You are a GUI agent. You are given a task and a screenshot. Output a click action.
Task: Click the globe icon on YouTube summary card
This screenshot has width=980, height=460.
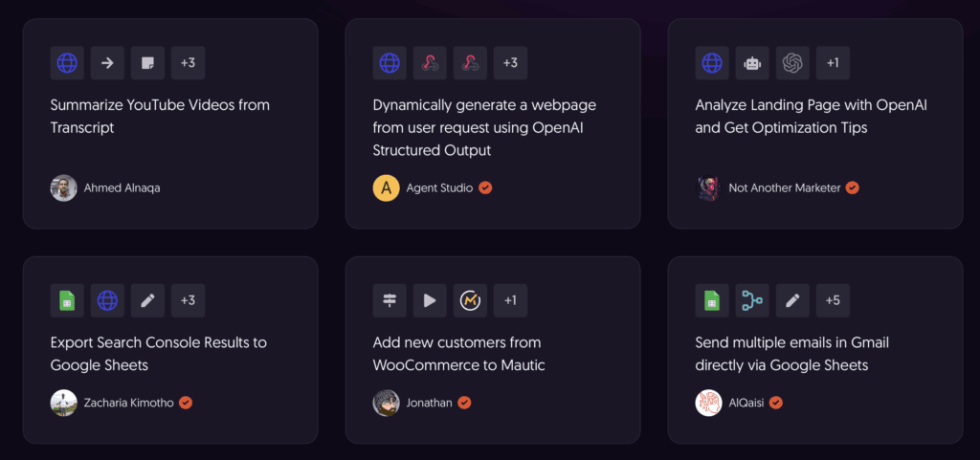[x=67, y=63]
